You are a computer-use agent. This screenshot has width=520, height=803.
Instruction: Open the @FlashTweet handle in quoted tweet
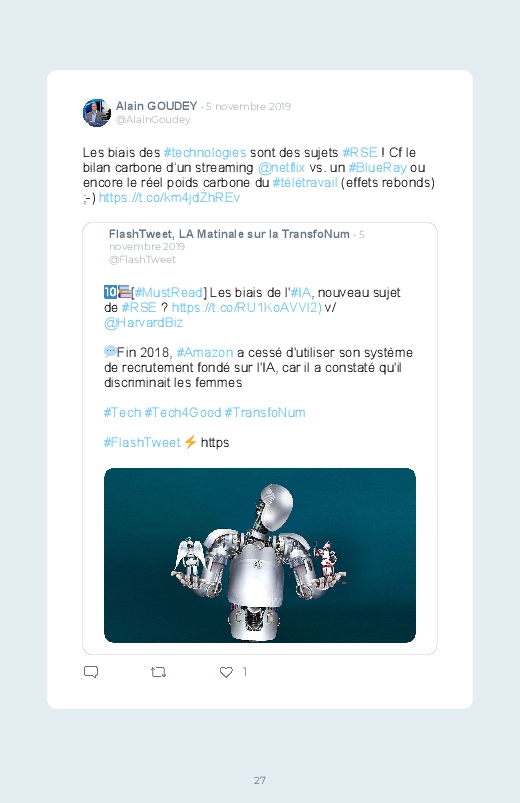point(142,260)
